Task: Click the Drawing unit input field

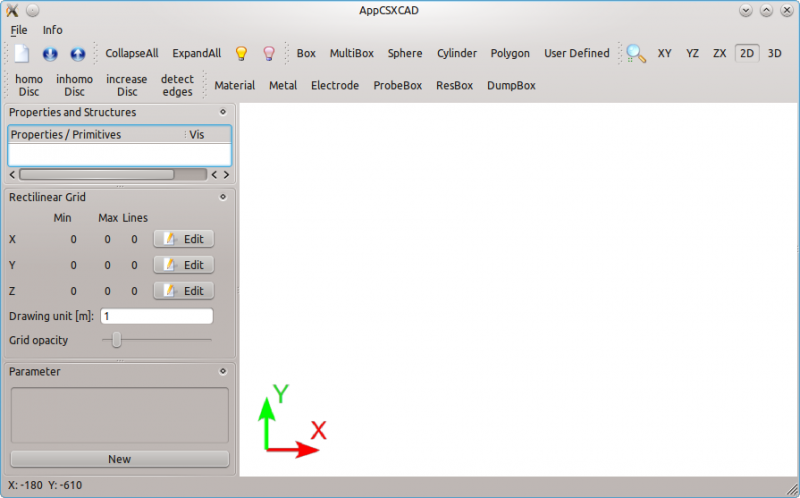Action: (156, 316)
